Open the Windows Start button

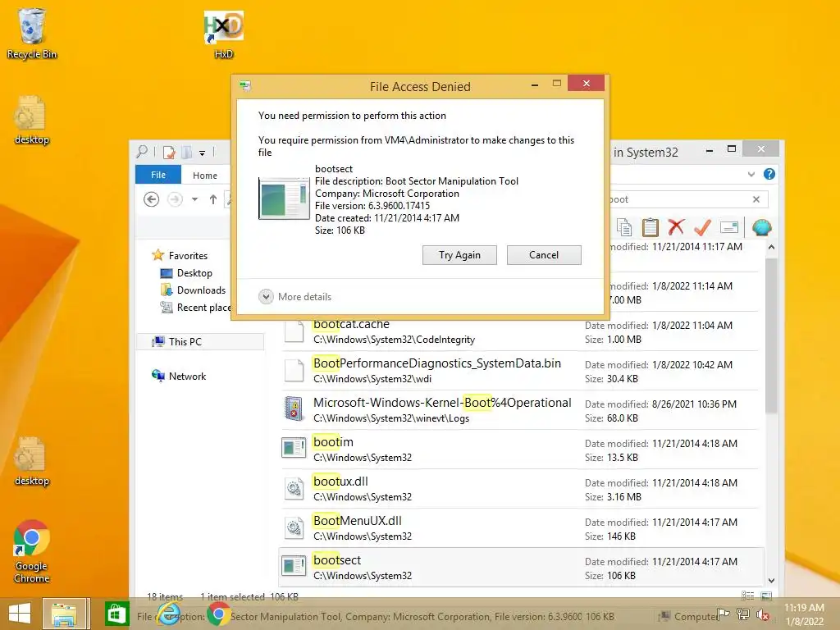point(20,614)
